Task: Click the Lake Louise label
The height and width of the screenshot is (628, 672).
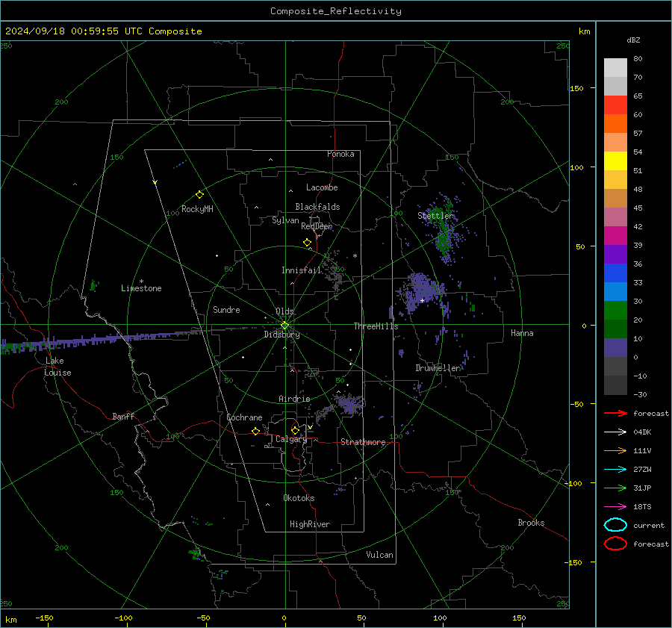Action: 57,367
